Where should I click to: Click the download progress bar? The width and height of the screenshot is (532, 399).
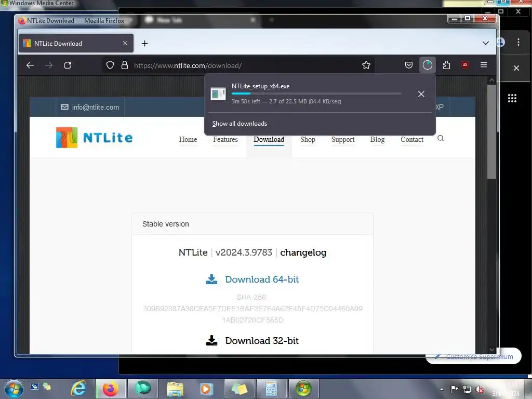click(316, 94)
